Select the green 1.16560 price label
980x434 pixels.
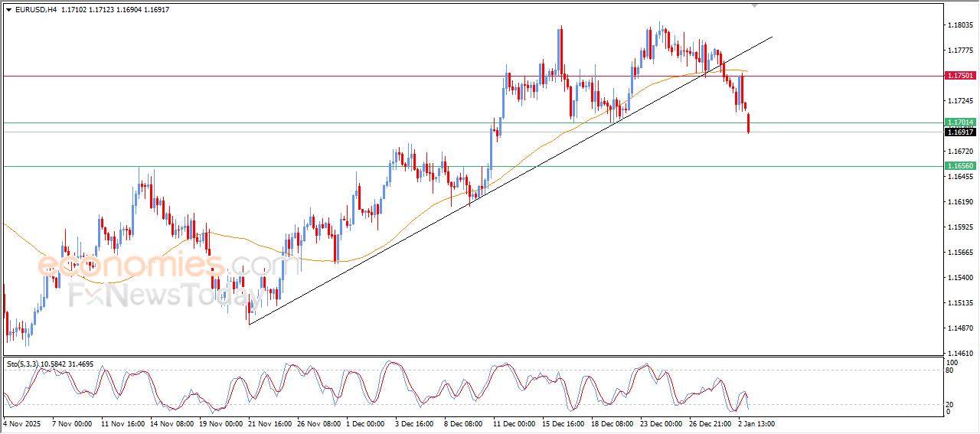(959, 166)
